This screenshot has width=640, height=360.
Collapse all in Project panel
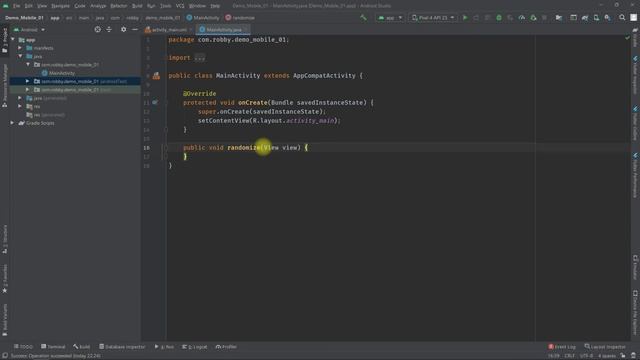click(109, 29)
